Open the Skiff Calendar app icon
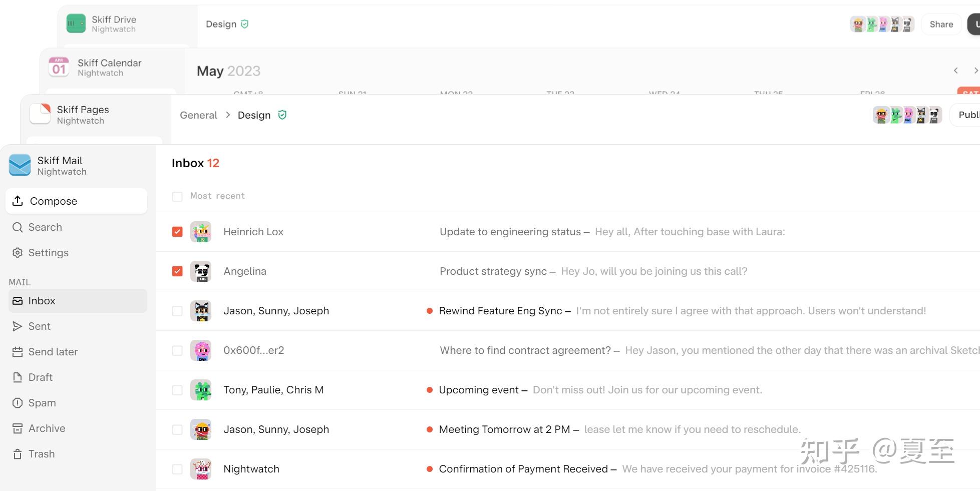 (x=59, y=67)
